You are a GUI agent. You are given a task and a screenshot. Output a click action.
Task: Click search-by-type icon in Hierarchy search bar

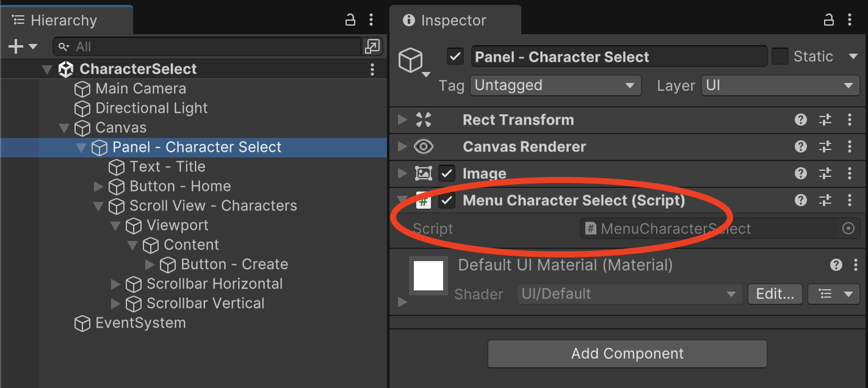(371, 46)
